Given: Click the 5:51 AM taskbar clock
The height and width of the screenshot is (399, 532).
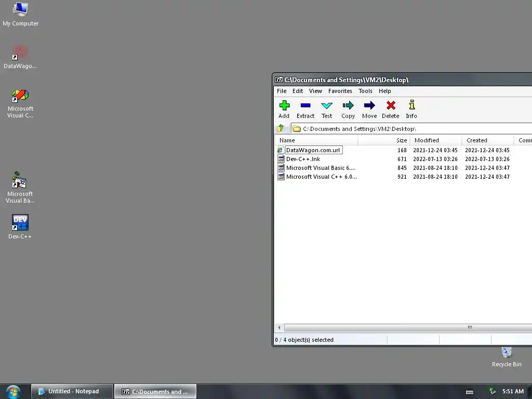Looking at the screenshot, I should [x=513, y=391].
